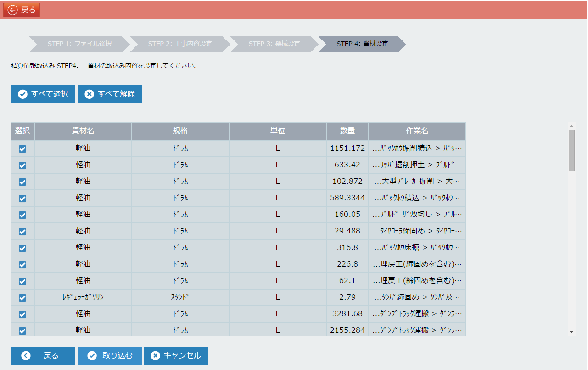
Task: Click unit L in the 2.79 row
Action: coord(278,297)
